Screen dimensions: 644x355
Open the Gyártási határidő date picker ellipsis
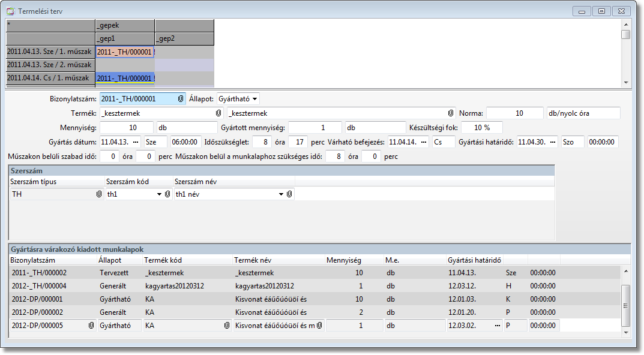coord(553,142)
